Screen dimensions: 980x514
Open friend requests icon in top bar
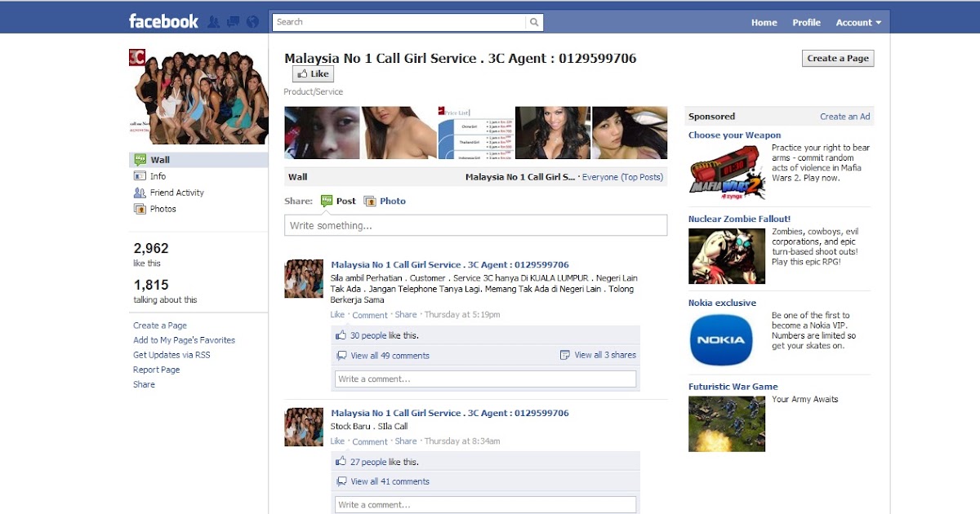point(214,22)
